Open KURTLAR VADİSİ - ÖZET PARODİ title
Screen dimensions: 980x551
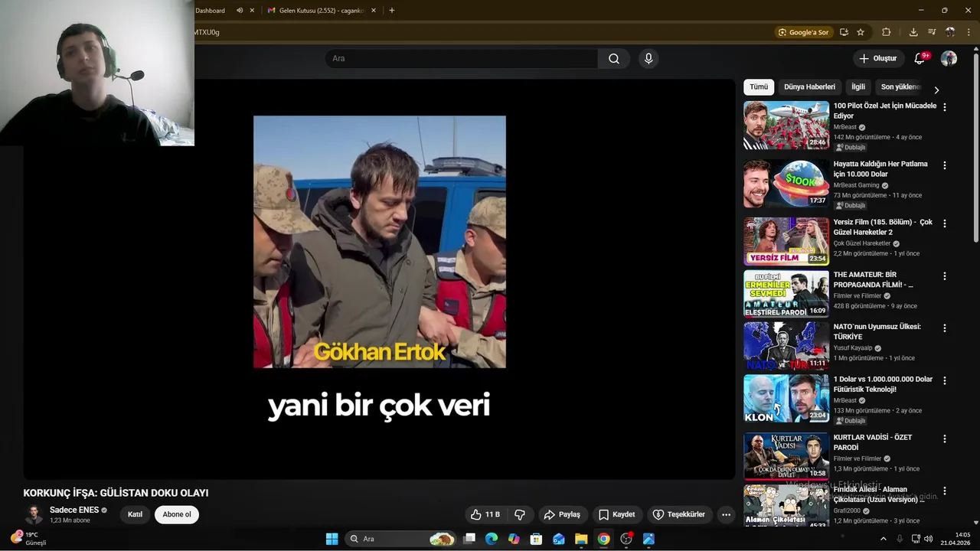[x=873, y=442]
